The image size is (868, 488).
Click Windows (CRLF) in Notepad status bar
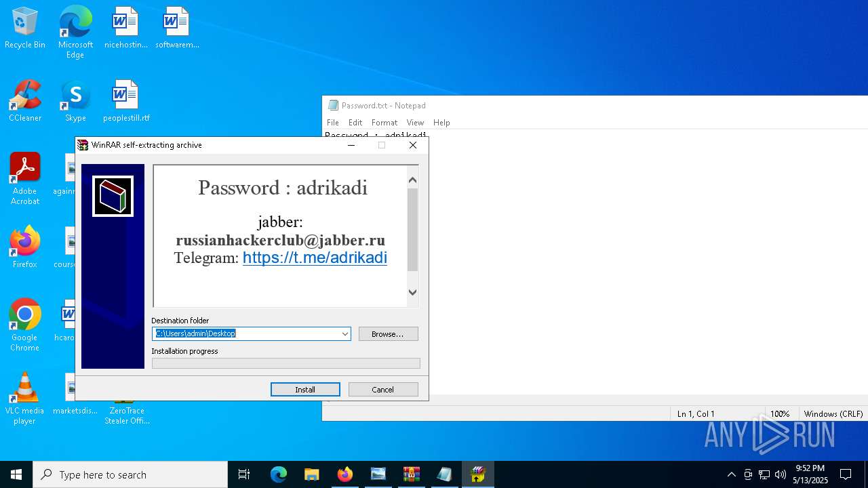click(833, 413)
